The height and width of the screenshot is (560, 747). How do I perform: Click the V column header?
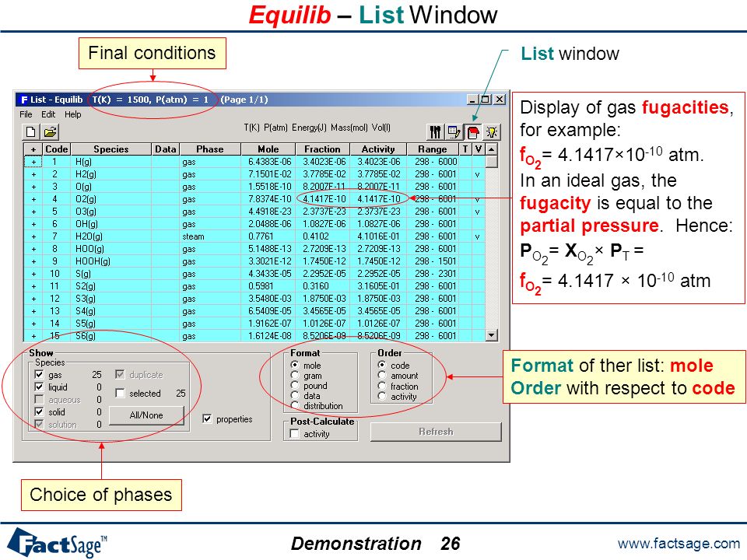pos(479,149)
